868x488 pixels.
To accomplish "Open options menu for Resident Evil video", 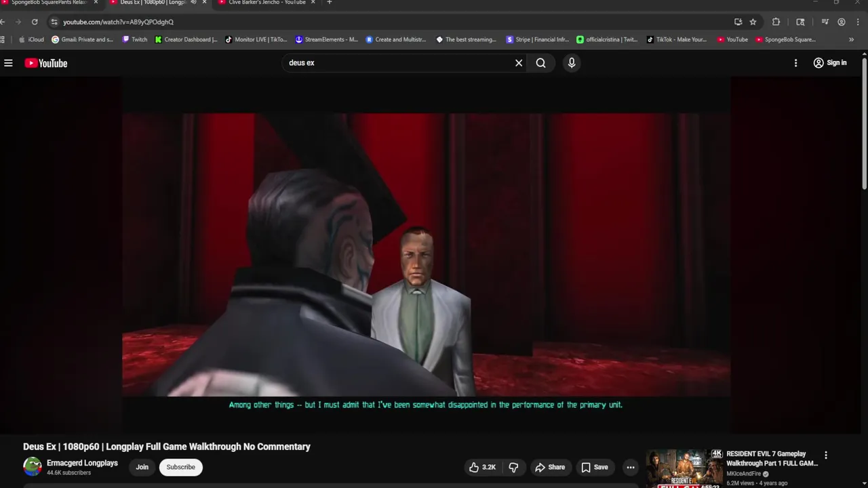I will pos(826,455).
